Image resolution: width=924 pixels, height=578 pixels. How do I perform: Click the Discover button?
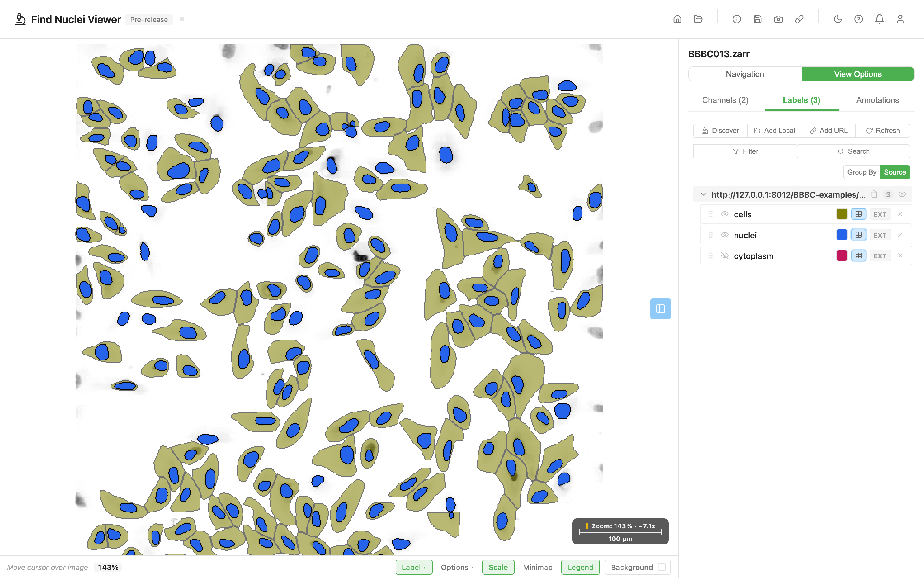pos(720,131)
